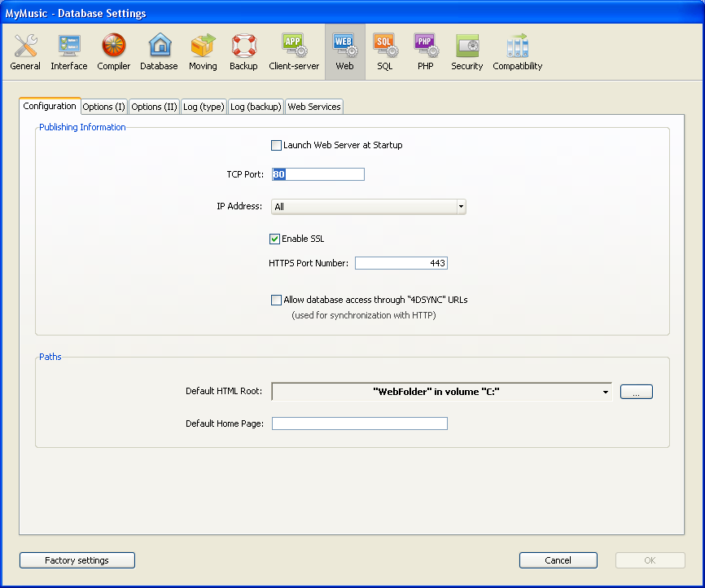Select the Security settings icon
Screen dimensions: 705x588
pyautogui.click(x=467, y=52)
